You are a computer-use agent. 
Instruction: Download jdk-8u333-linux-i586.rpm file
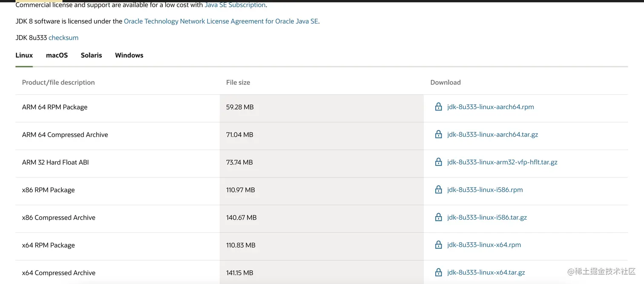pyautogui.click(x=485, y=190)
